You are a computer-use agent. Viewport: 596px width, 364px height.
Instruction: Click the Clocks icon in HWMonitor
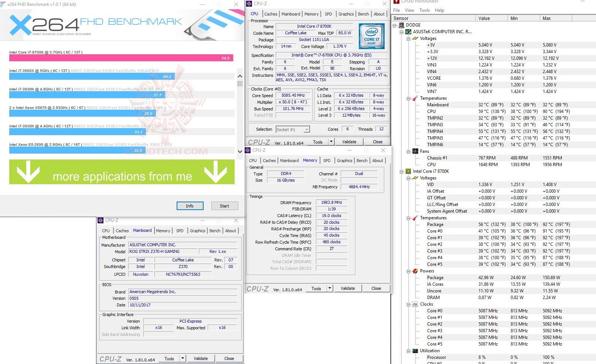tap(415, 304)
